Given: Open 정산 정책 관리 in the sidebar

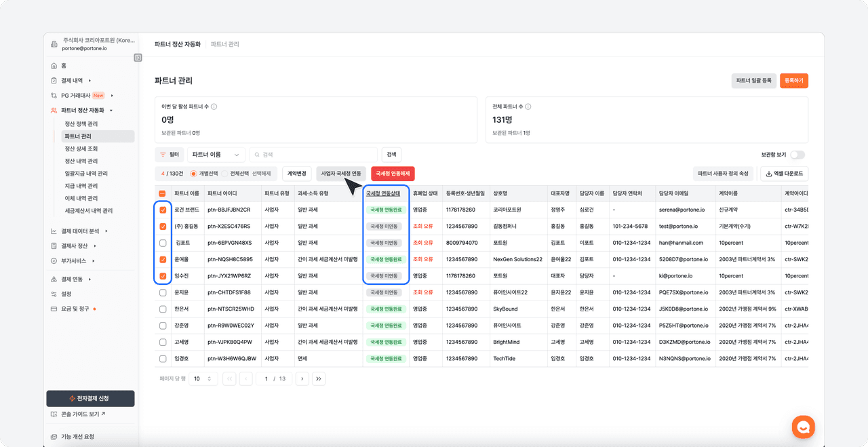Looking at the screenshot, I should click(81, 124).
